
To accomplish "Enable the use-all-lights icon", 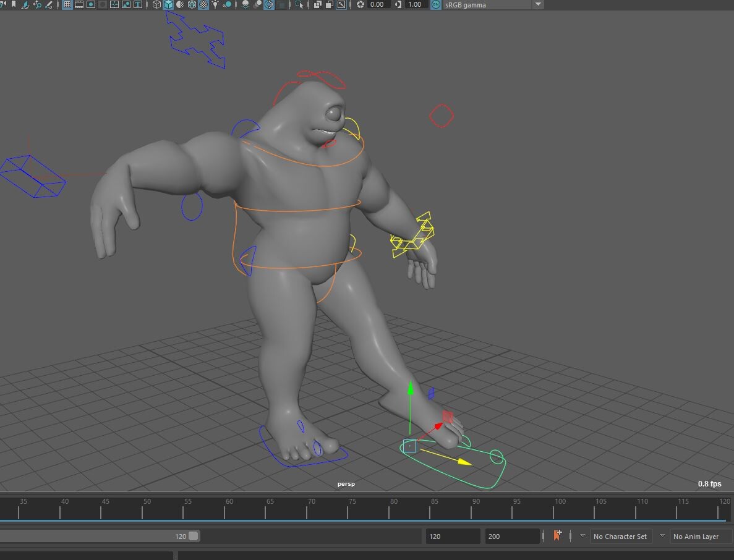I will 215,5.
